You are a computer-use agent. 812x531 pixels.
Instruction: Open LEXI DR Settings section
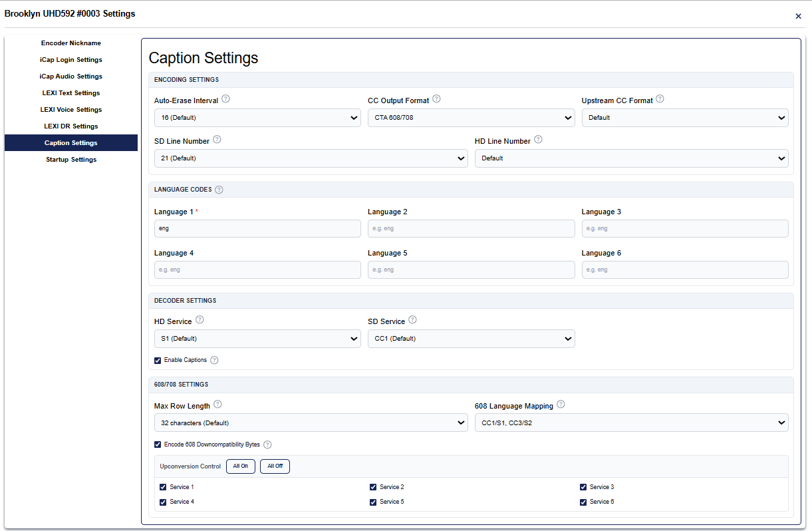click(71, 126)
